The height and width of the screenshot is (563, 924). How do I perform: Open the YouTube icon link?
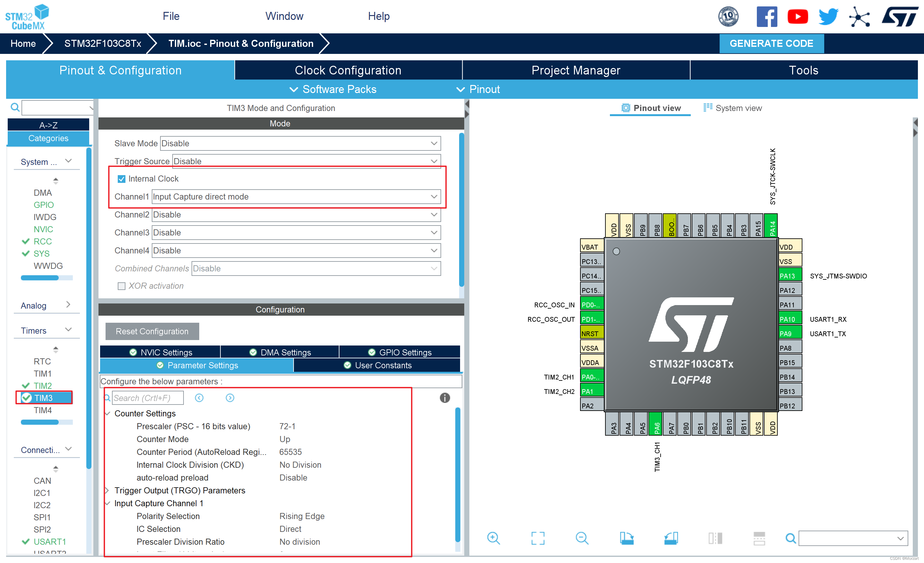coord(798,16)
